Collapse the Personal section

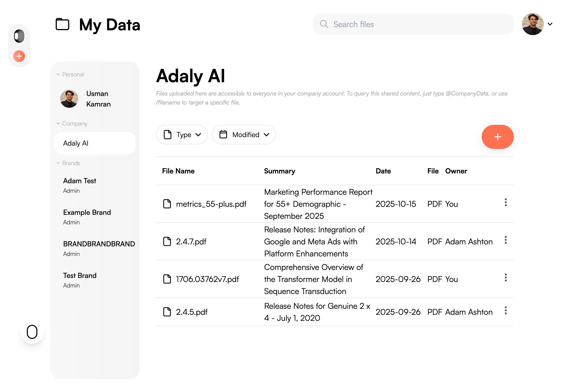58,74
